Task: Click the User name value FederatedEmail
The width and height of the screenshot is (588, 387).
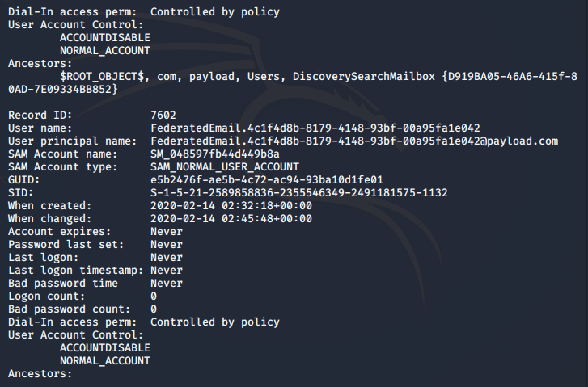Action: [315, 128]
